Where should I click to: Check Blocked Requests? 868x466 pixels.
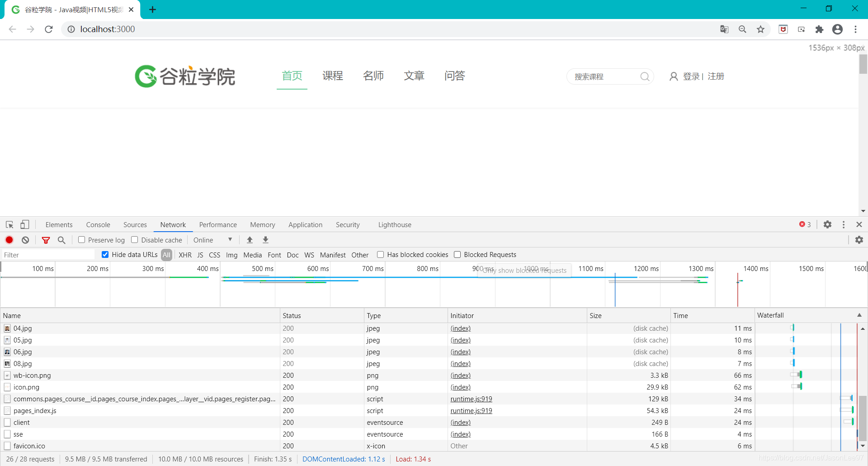(457, 255)
